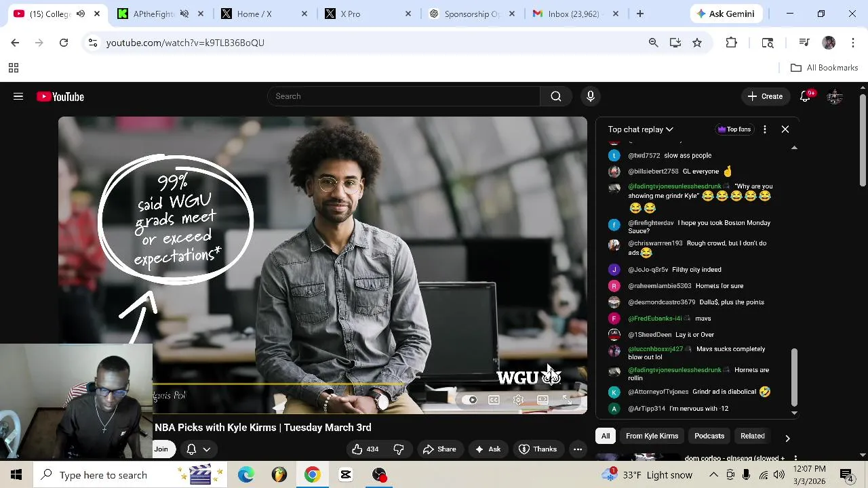Open the YouTube hamburger guide menu
Image resolution: width=868 pixels, height=488 pixels.
[x=18, y=96]
